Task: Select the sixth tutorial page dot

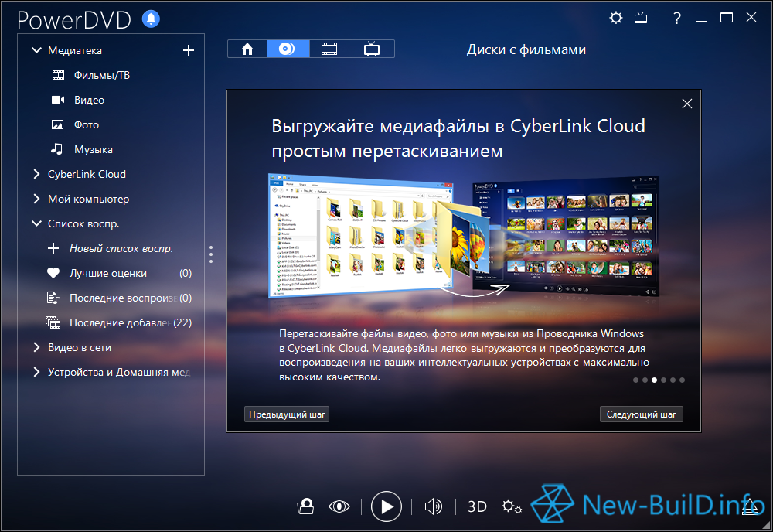Action: [x=683, y=380]
